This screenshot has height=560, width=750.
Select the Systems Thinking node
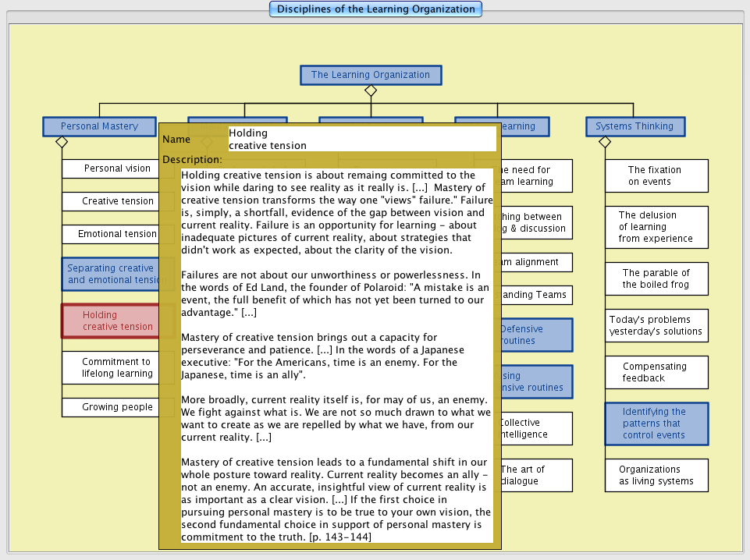634,126
